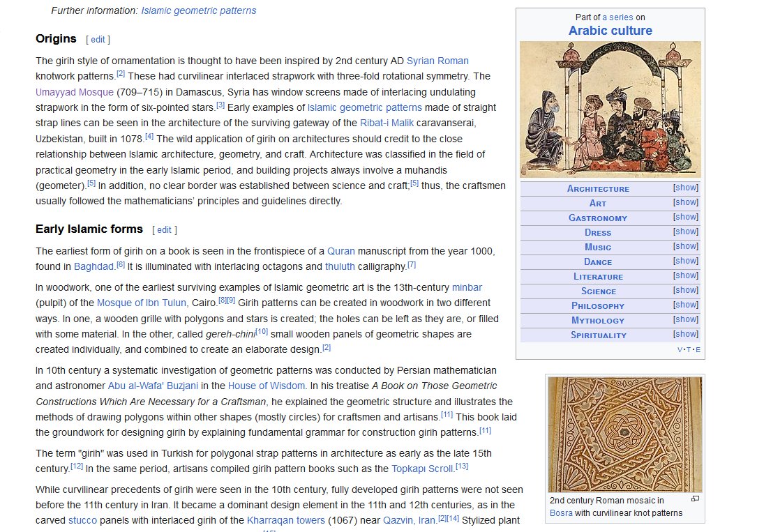
Task: Enlarge the Roman mosaic image via the expand icon
Action: click(x=695, y=499)
